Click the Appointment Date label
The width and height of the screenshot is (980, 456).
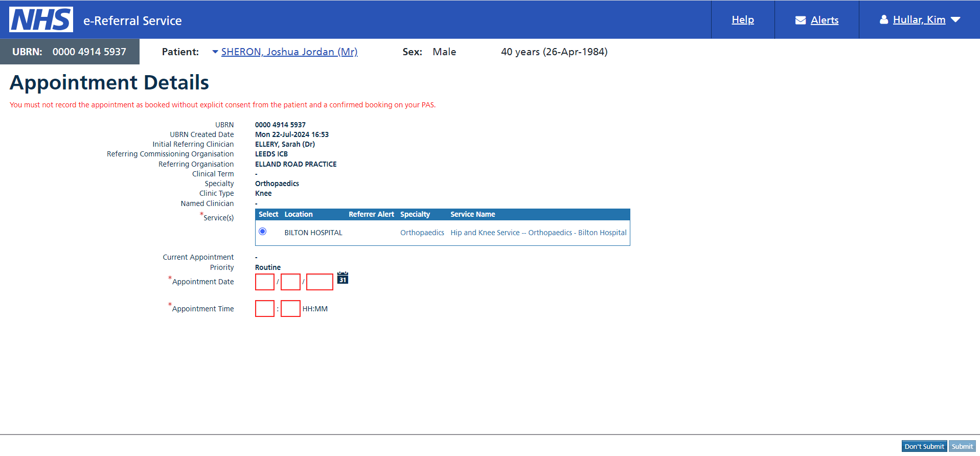coord(203,282)
